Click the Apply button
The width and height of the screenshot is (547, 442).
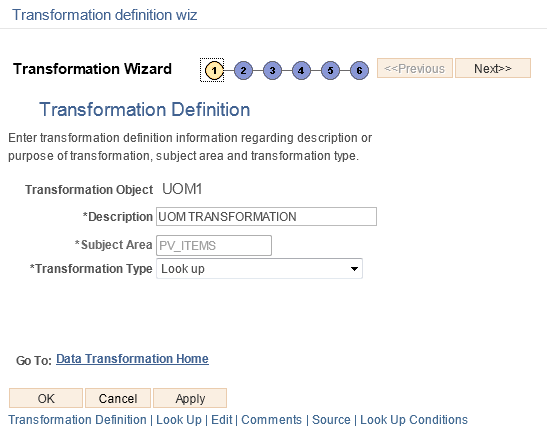190,398
